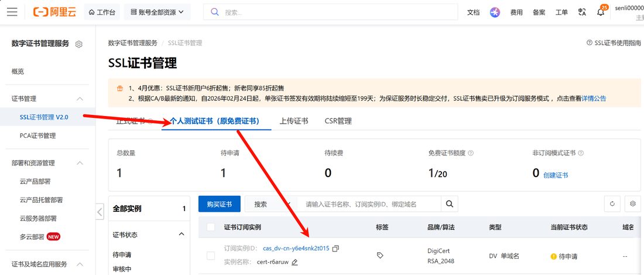This screenshot has height=275, width=644.
Task: Open the table column settings gear
Action: point(632,204)
